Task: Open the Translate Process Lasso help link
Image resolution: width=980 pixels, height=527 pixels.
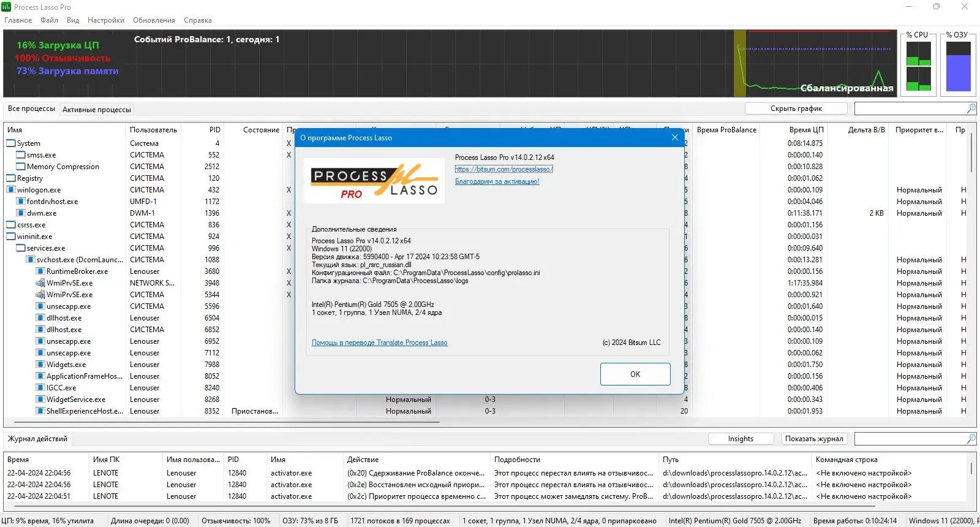Action: click(x=380, y=343)
